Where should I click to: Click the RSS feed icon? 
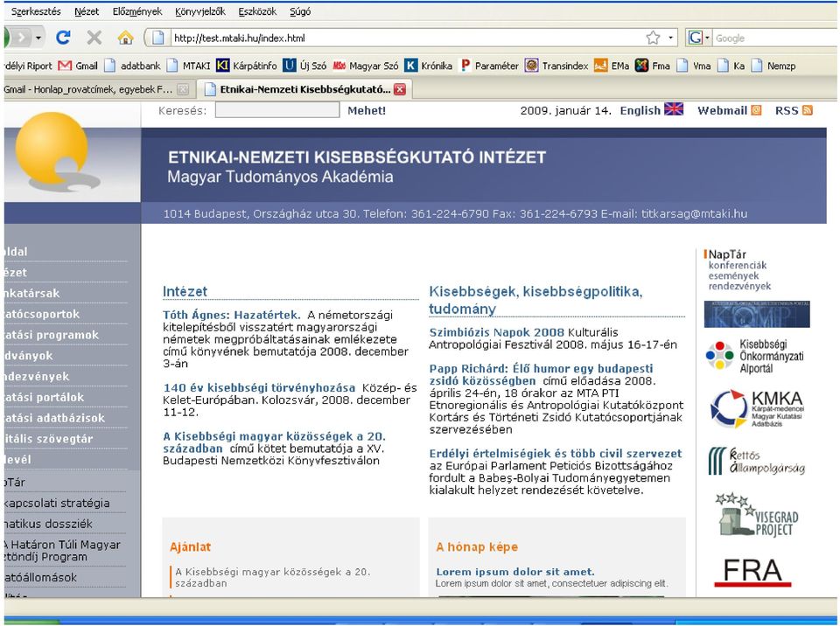808,110
